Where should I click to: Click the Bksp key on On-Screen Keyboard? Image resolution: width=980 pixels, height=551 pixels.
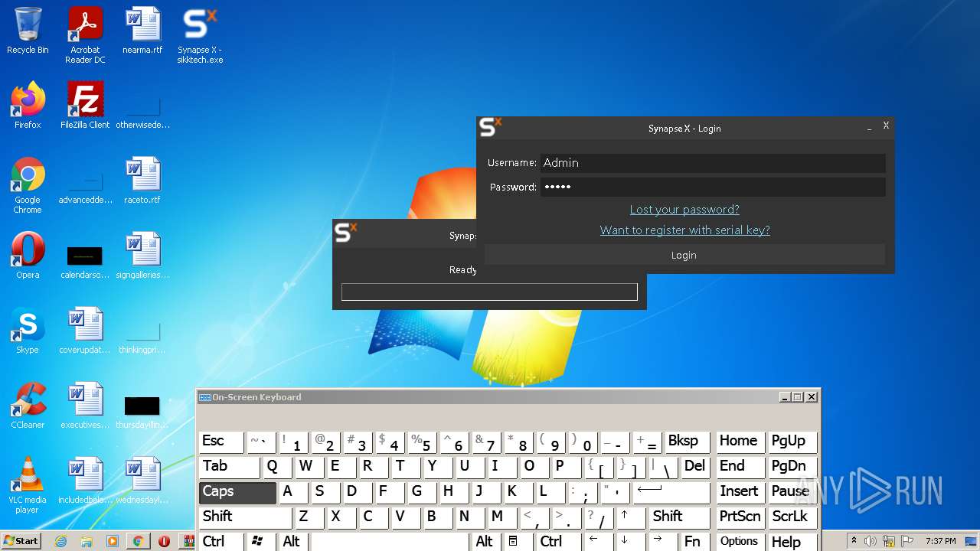tap(688, 442)
